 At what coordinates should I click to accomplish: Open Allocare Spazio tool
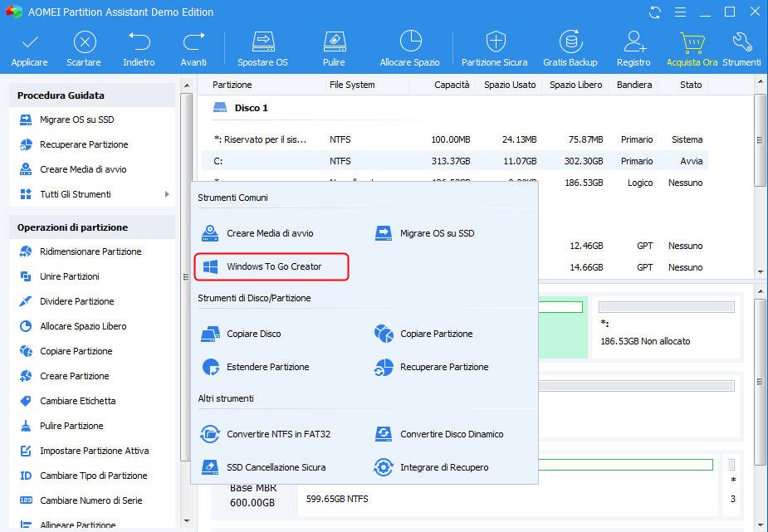point(410,49)
